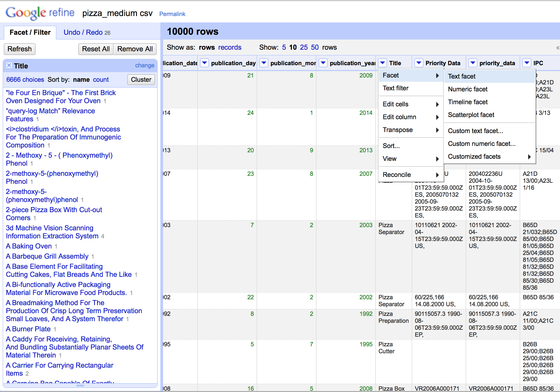Sort facet choices by count

(x=101, y=80)
